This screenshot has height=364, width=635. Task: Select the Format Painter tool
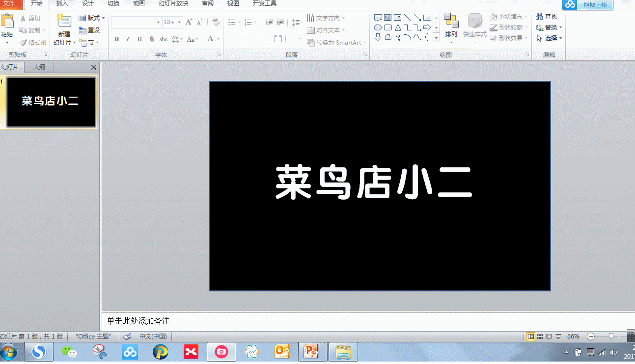point(32,42)
